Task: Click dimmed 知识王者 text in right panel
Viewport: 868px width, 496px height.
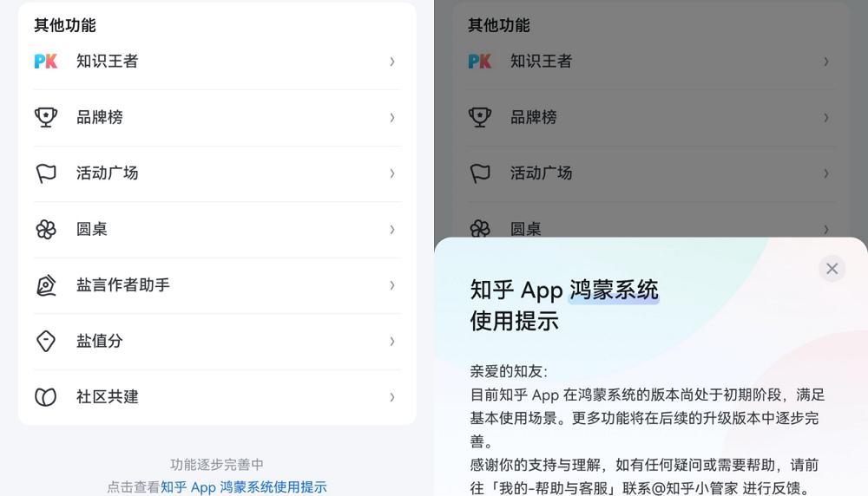Action: click(x=541, y=61)
